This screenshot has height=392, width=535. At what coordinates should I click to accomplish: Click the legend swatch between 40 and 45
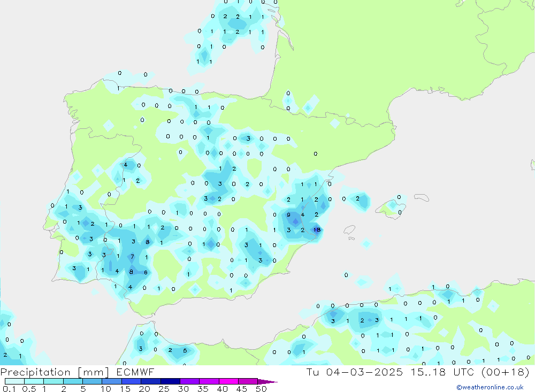(228, 381)
